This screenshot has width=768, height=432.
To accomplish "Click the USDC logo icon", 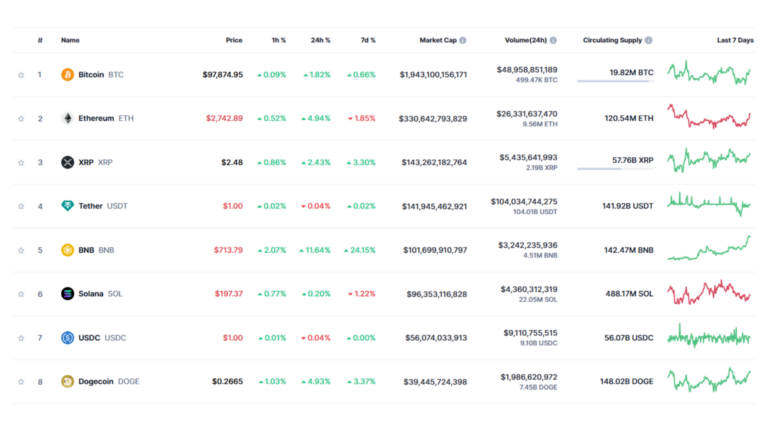I will pos(68,338).
